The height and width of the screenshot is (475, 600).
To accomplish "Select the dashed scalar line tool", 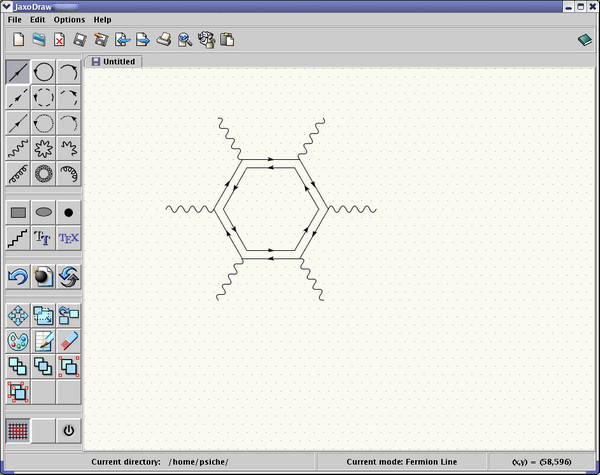I will click(18, 98).
